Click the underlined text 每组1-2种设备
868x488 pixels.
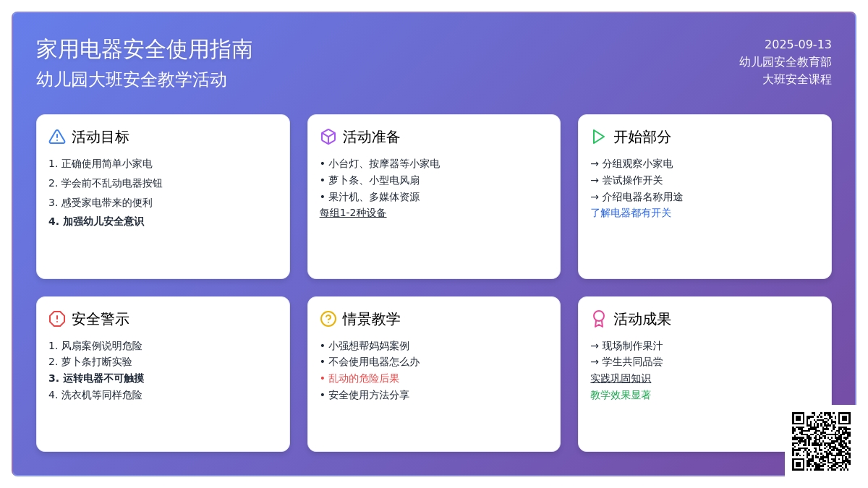pyautogui.click(x=353, y=213)
